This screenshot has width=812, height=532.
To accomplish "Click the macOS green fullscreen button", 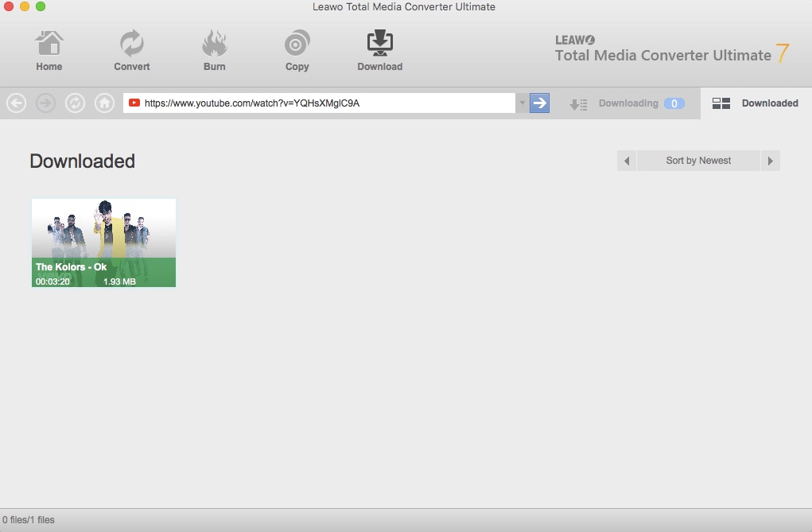I will (x=41, y=7).
